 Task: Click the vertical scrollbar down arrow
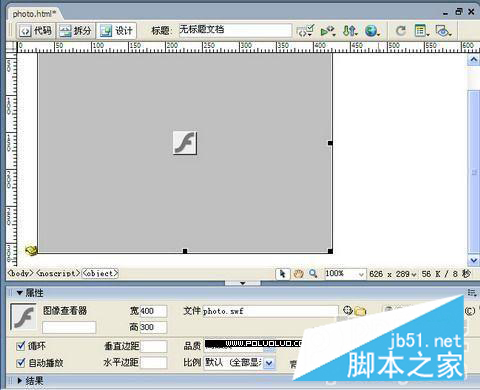tap(473, 260)
